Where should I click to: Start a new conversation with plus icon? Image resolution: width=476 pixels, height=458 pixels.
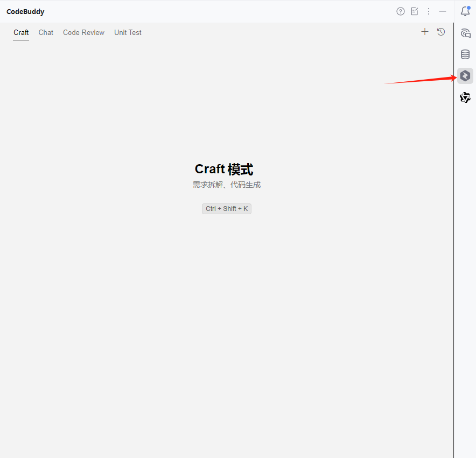425,32
